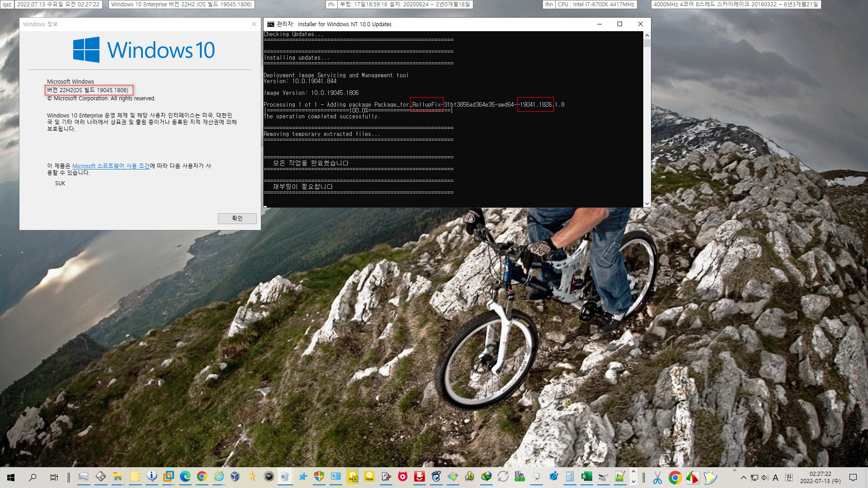Click the rfv label in the top bar
The width and height of the screenshot is (868, 488).
click(x=331, y=4)
